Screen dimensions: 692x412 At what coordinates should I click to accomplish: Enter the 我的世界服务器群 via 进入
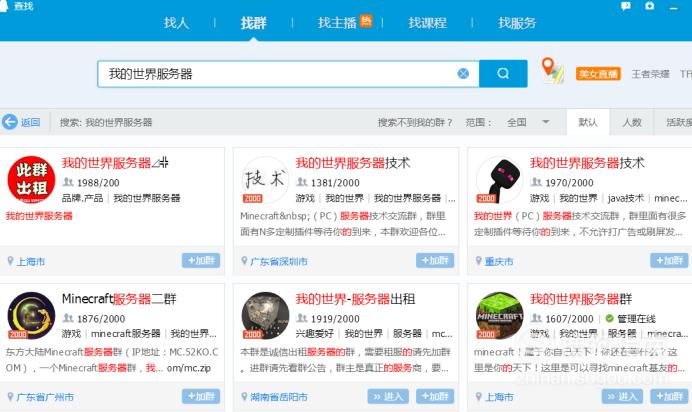pos(622,396)
